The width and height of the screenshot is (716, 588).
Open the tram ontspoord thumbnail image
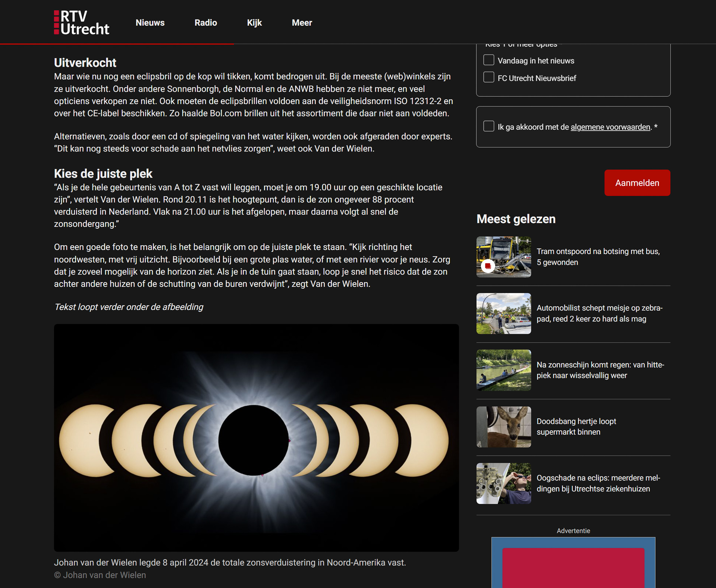(x=503, y=257)
